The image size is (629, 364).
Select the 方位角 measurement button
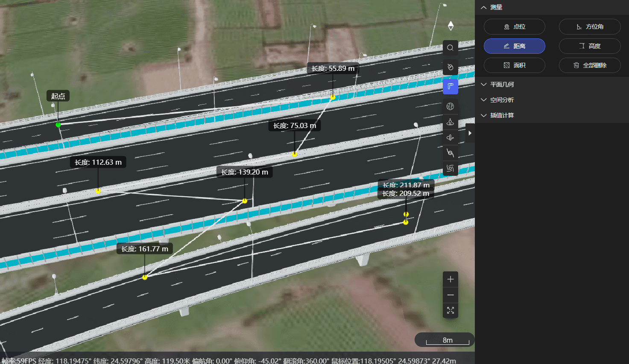[x=589, y=26]
